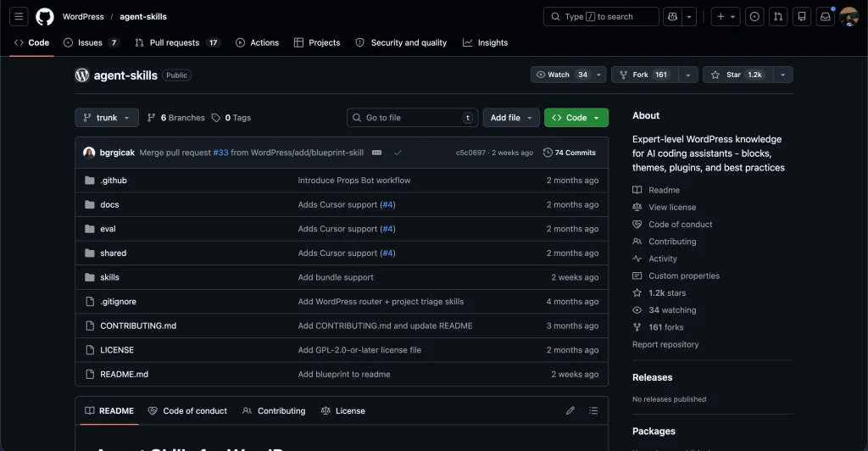Select Code of conduct tab in viewer
The width and height of the screenshot is (868, 451).
[x=187, y=410]
